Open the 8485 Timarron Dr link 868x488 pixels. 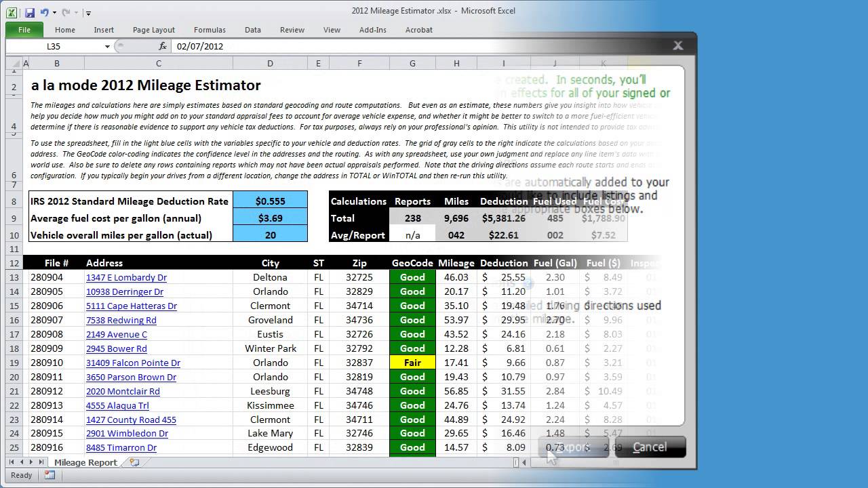pos(121,448)
